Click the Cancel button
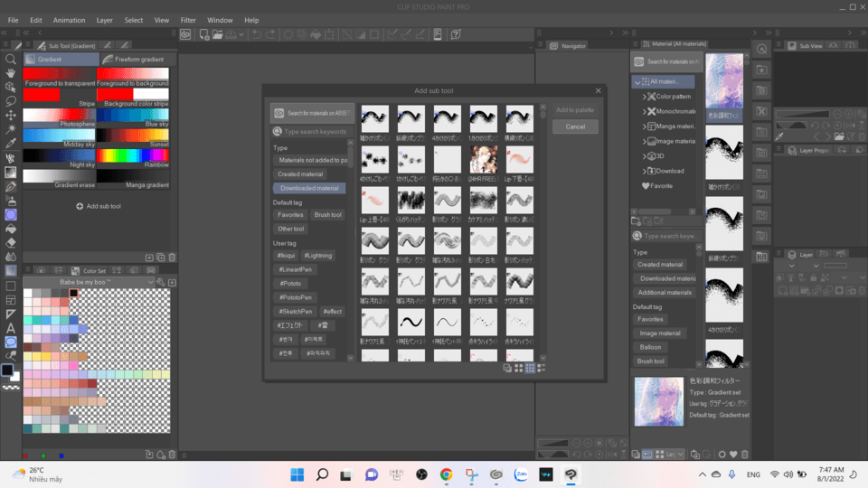Screen dimensions: 868x488 [x=575, y=127]
